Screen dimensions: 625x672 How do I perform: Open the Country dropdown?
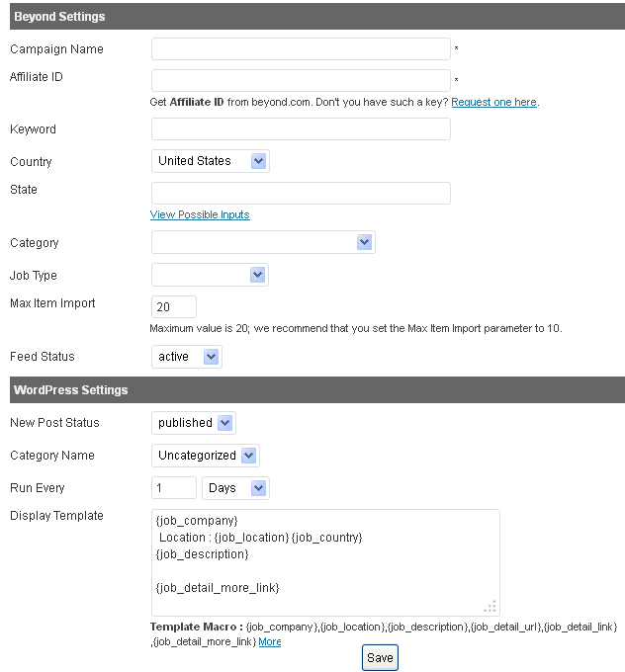point(211,161)
